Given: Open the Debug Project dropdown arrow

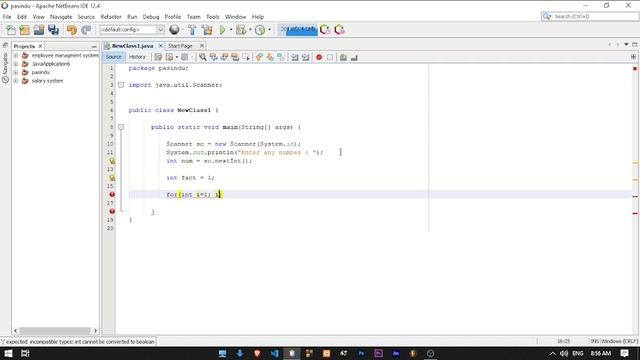Looking at the screenshot, I should point(250,30).
